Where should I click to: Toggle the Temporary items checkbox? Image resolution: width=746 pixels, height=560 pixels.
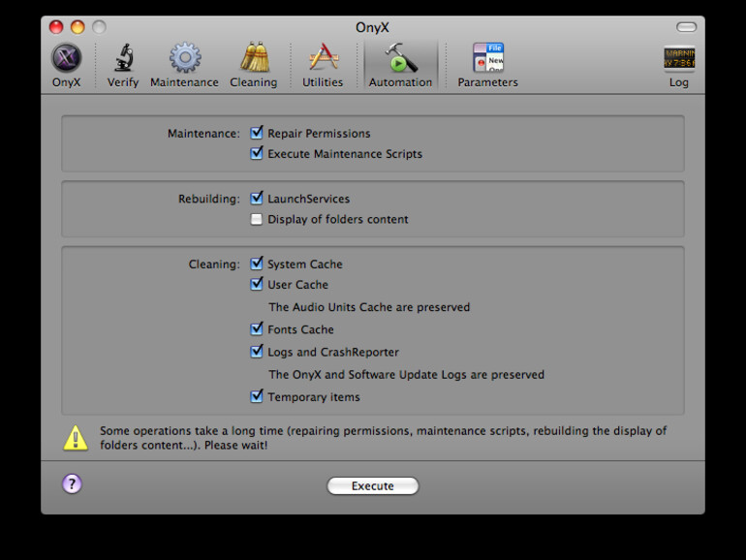(257, 396)
